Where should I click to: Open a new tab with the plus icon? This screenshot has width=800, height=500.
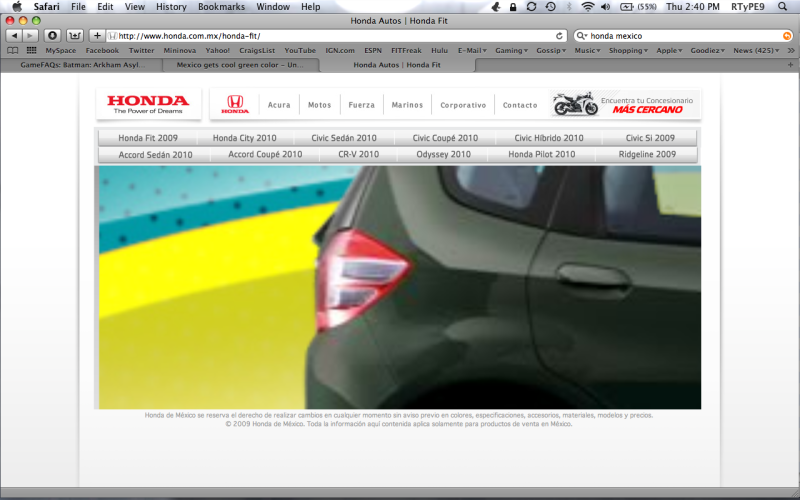coord(790,65)
